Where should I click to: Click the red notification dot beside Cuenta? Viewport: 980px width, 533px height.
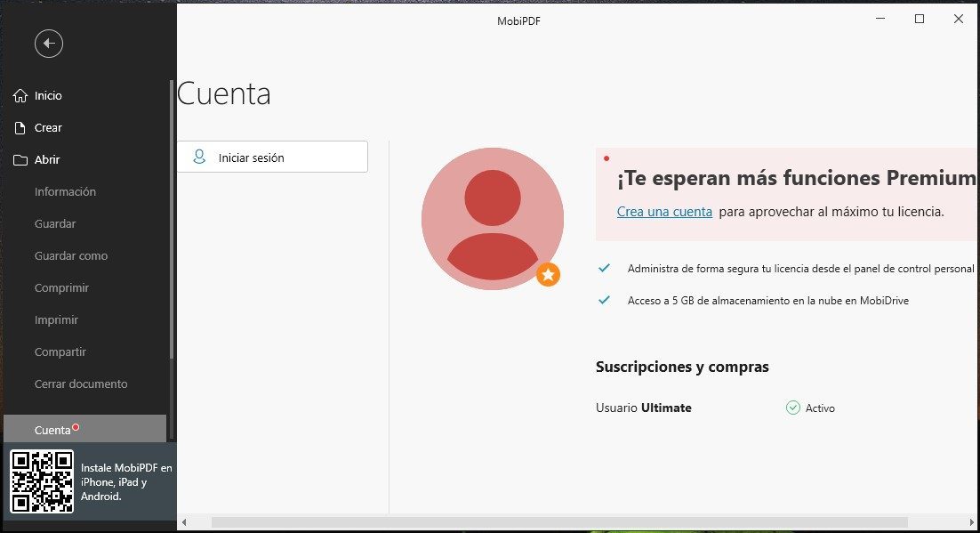[76, 428]
